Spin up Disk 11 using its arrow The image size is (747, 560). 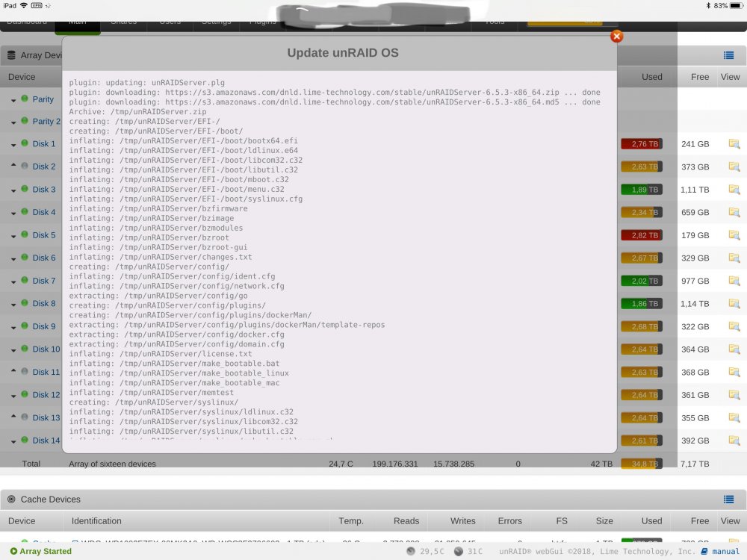[x=13, y=370]
